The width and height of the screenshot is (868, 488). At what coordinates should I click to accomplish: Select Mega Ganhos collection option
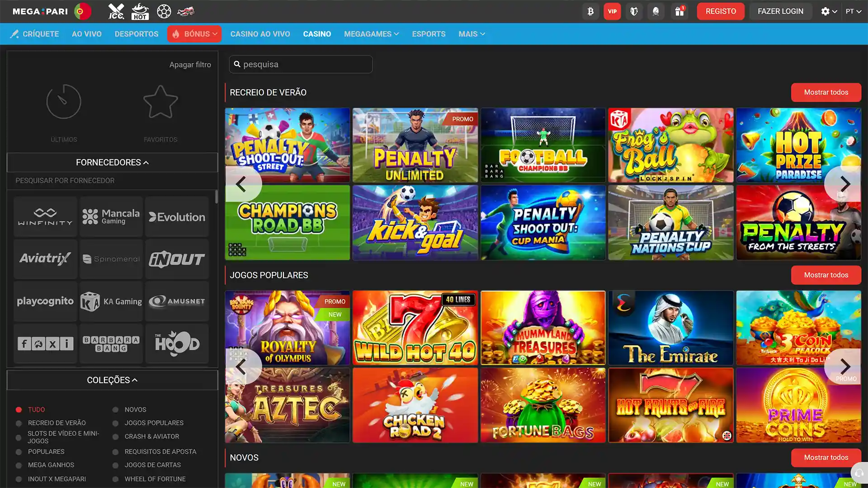[x=19, y=465]
